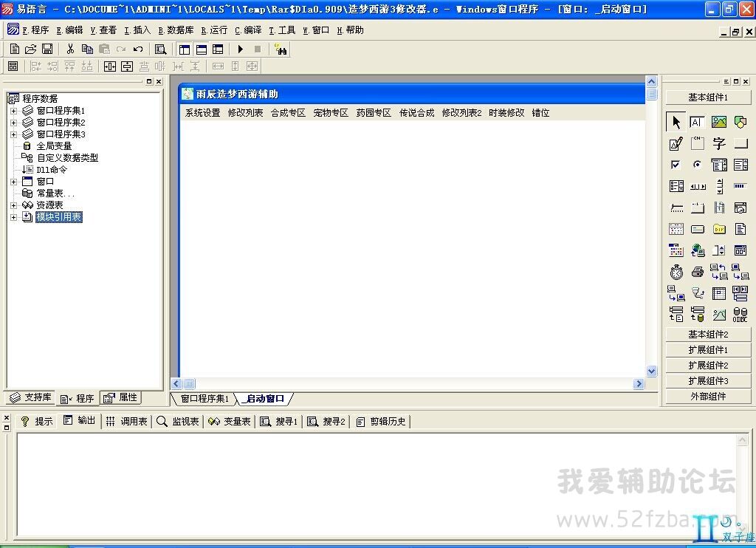Image resolution: width=756 pixels, height=548 pixels.
Task: Switch to the 窗口程序集1 editor tab
Action: (x=205, y=399)
